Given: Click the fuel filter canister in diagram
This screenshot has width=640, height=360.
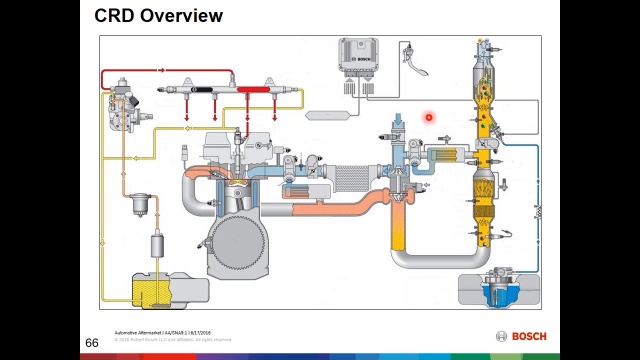Looking at the screenshot, I should 140,205.
